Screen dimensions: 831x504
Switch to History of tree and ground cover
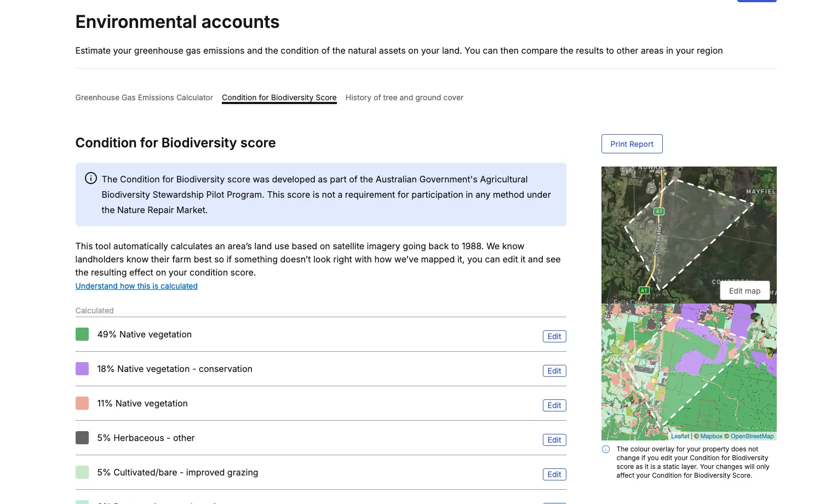(x=404, y=98)
